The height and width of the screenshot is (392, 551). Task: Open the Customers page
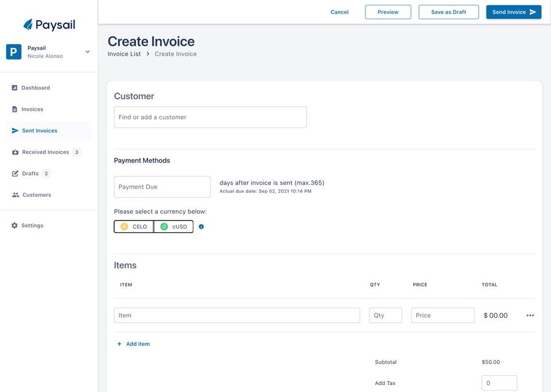49,195
